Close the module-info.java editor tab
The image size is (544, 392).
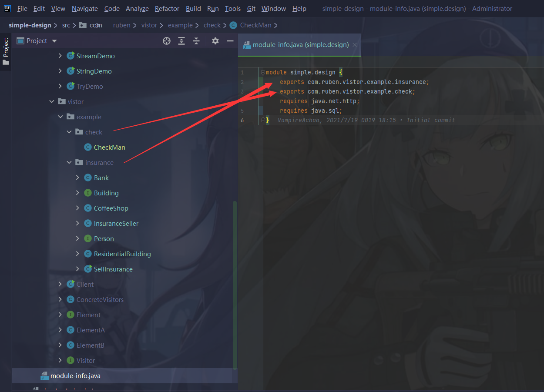tap(355, 45)
